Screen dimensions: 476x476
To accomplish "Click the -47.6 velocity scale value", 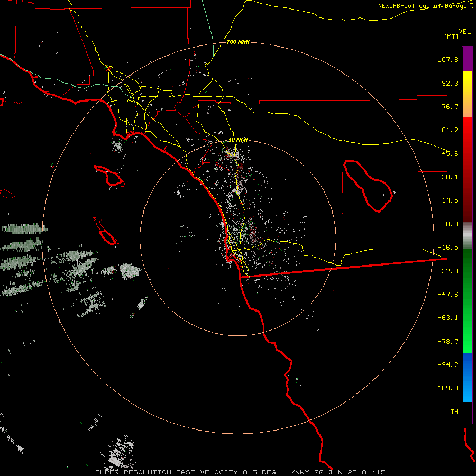I will pos(448,295).
